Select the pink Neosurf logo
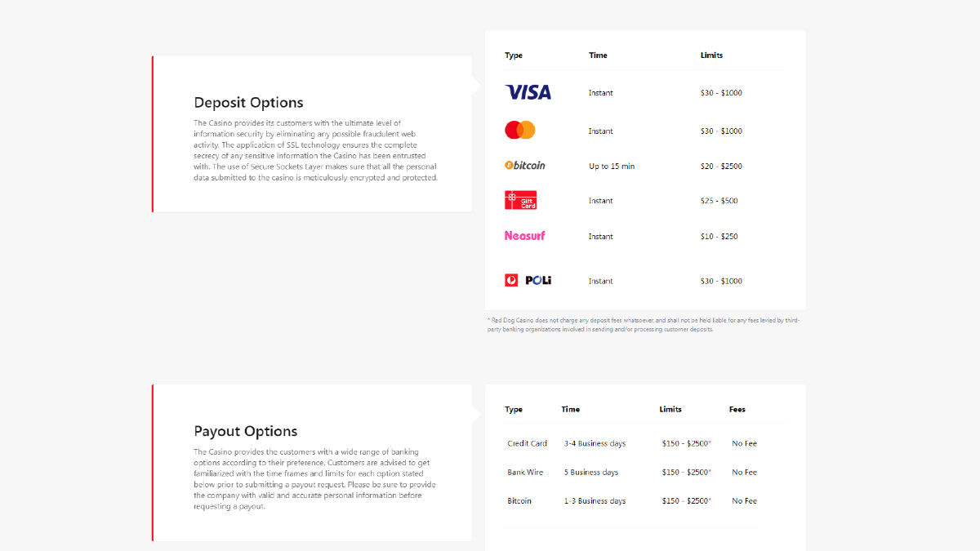Viewport: 980px width, 551px height. click(524, 236)
